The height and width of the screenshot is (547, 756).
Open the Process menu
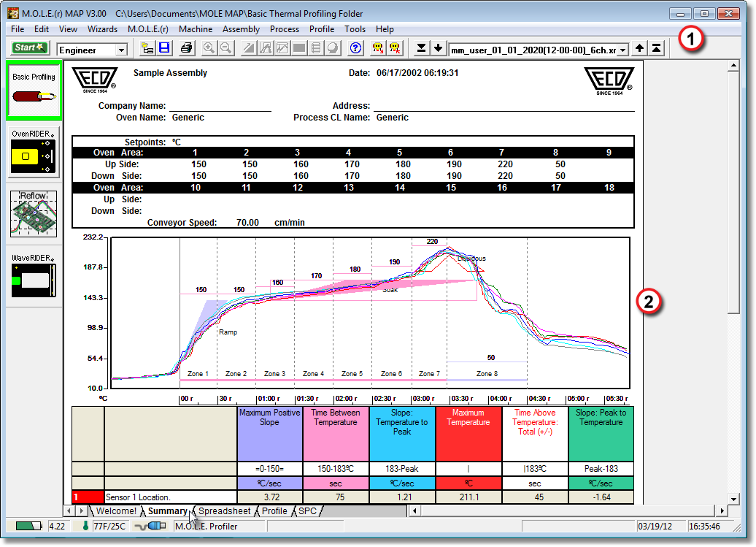click(x=285, y=29)
